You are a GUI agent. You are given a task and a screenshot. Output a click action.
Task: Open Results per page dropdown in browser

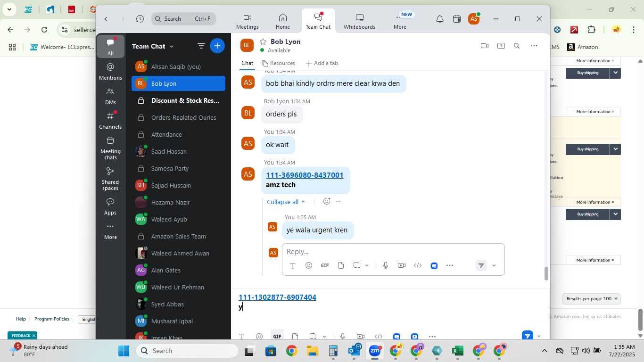click(x=591, y=298)
